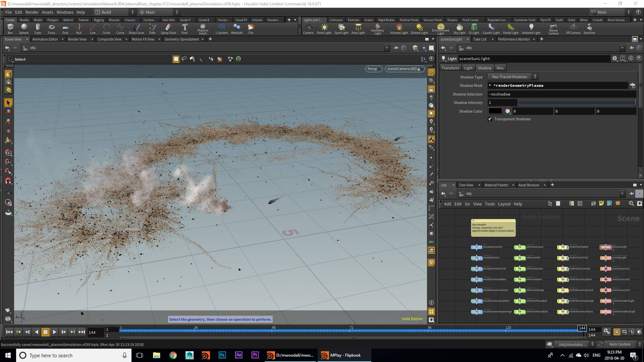The width and height of the screenshot is (644, 362).
Task: Open the Persp viewport dropdown
Action: click(373, 69)
